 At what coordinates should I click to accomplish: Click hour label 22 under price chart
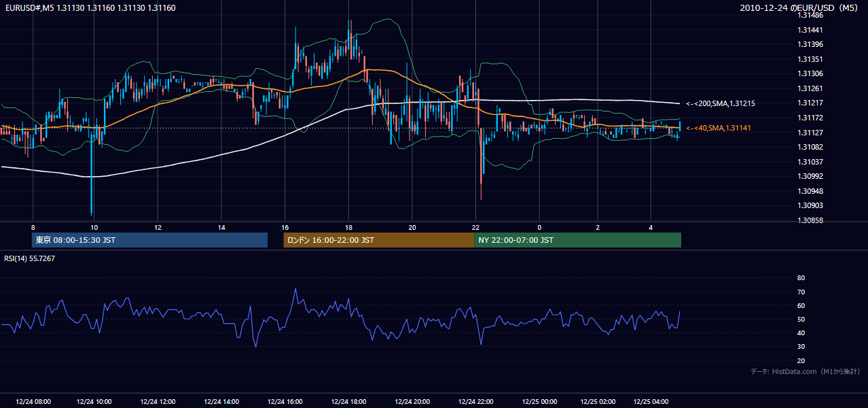[476, 227]
